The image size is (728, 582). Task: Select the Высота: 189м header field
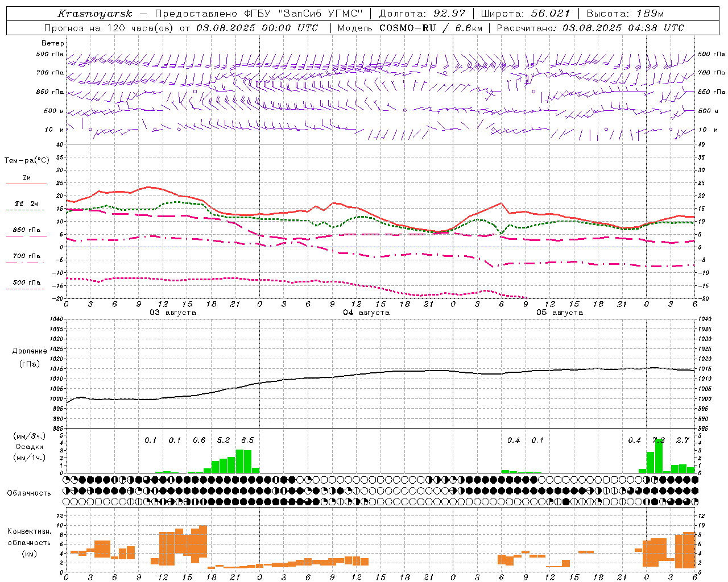pos(624,14)
